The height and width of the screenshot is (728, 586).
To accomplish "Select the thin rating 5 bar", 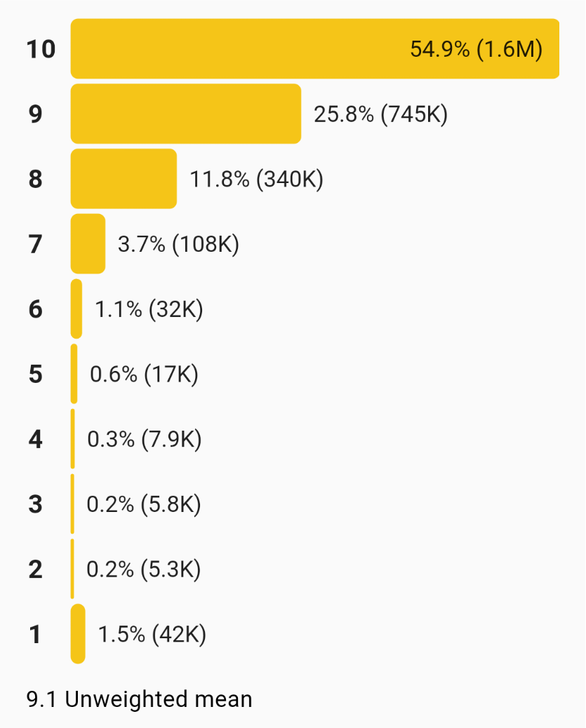I will click(x=74, y=374).
